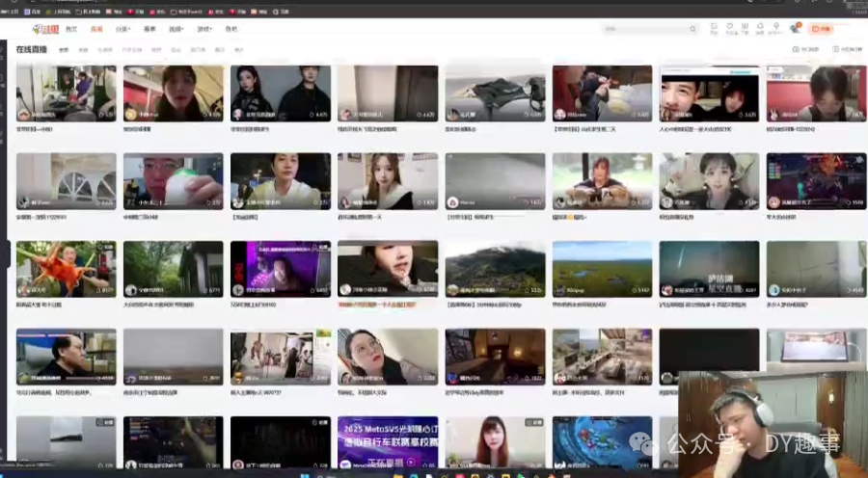The height and width of the screenshot is (478, 868).
Task: Click the location pin icon in header
Action: point(776,26)
